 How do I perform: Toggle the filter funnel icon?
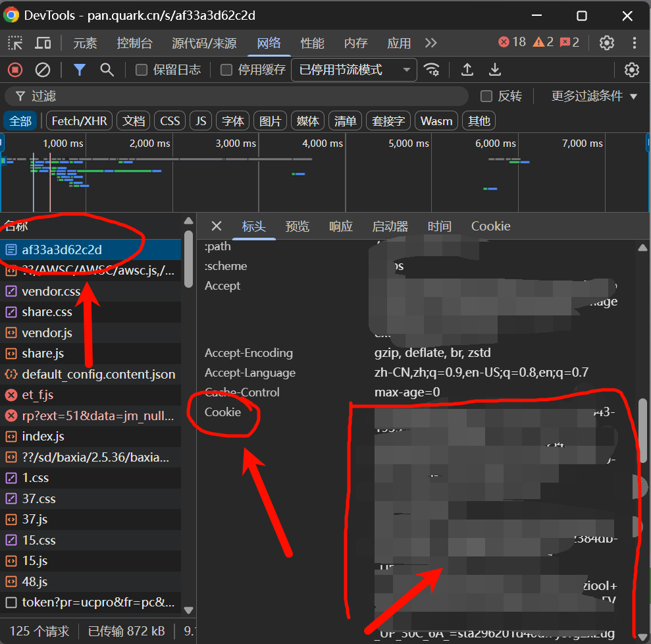tap(79, 70)
